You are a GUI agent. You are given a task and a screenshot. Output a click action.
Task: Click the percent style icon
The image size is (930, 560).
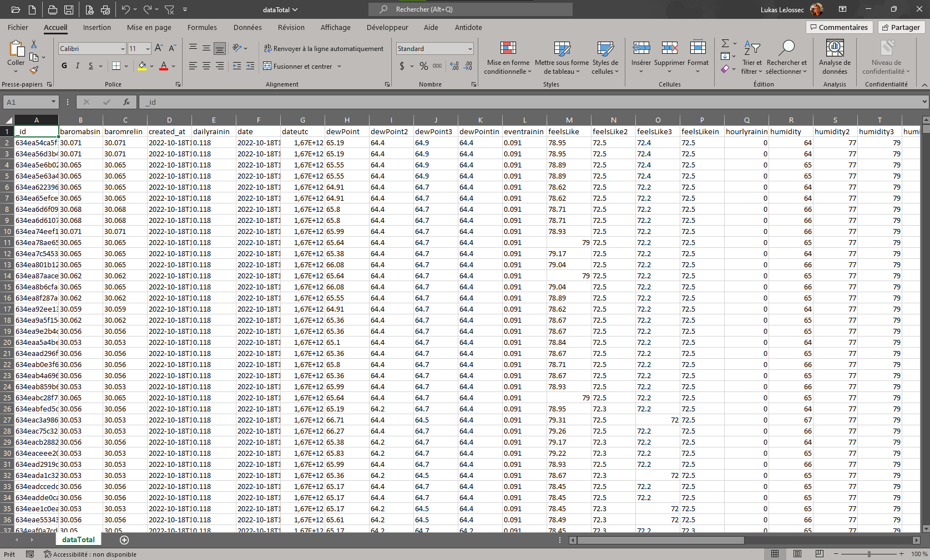click(x=424, y=66)
